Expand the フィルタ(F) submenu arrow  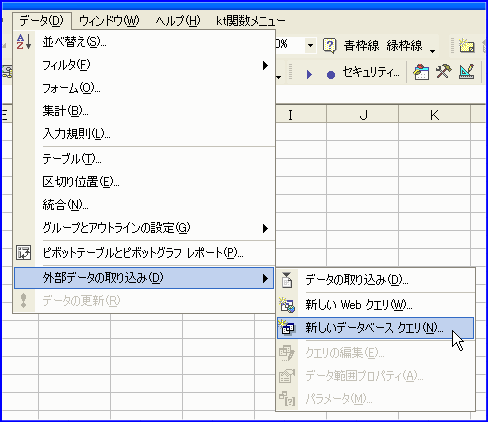coord(265,65)
